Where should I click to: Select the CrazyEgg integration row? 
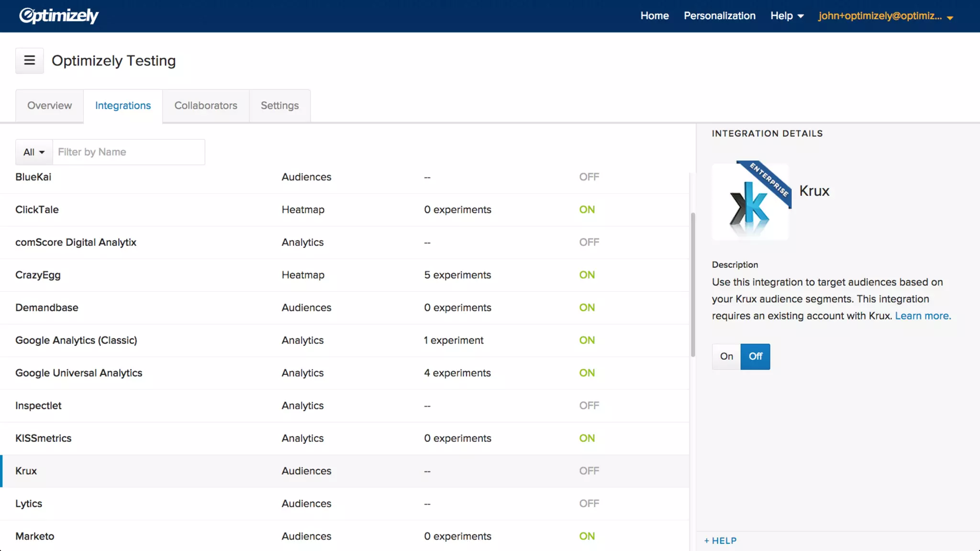[345, 275]
